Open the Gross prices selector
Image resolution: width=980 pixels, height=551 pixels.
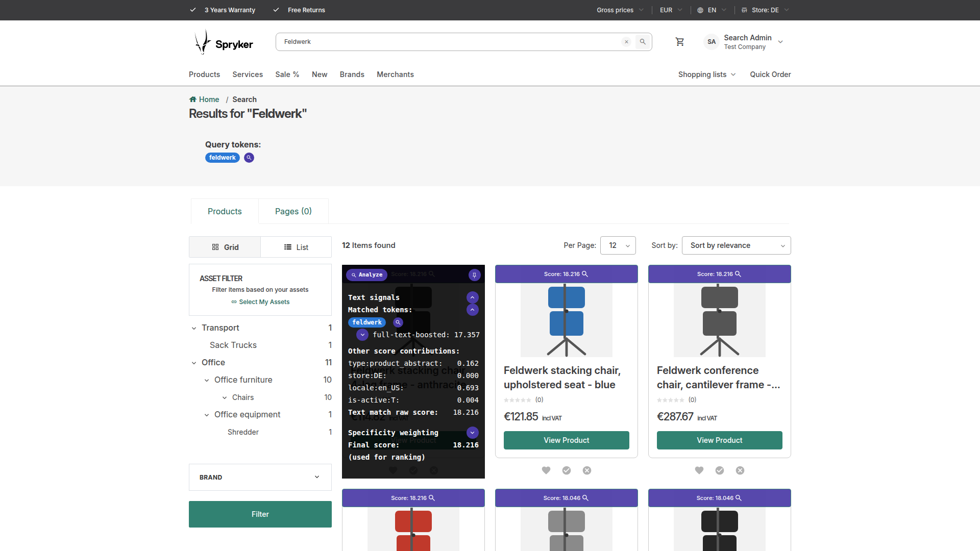620,10
